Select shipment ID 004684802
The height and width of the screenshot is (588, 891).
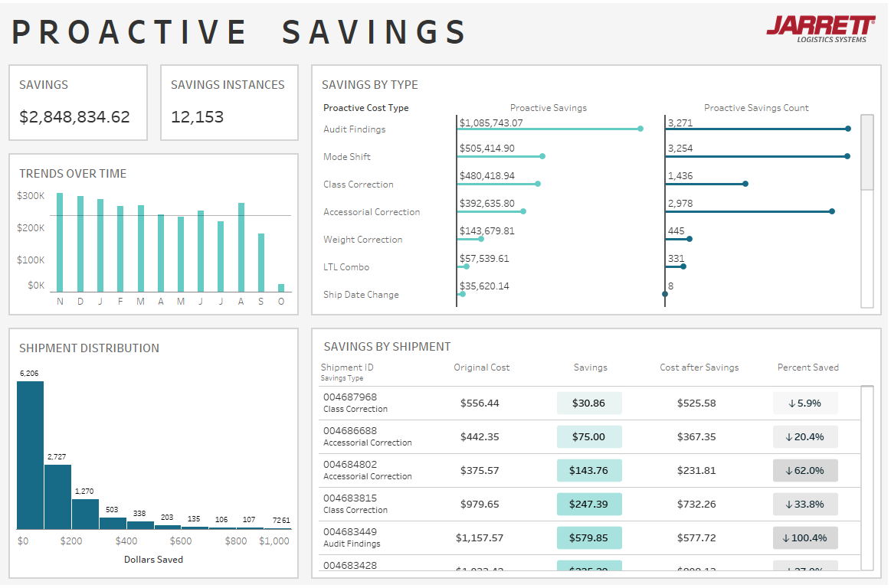pos(350,465)
